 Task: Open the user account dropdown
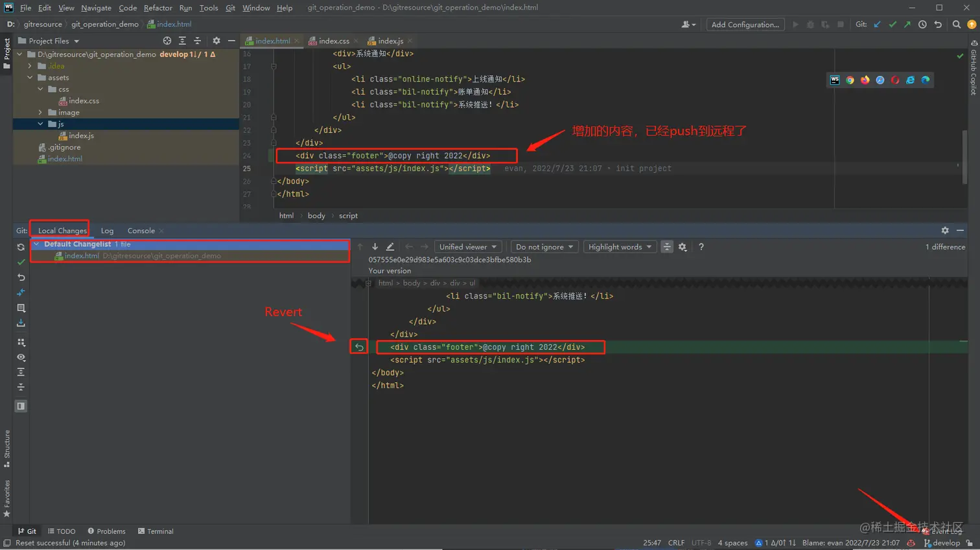click(688, 25)
